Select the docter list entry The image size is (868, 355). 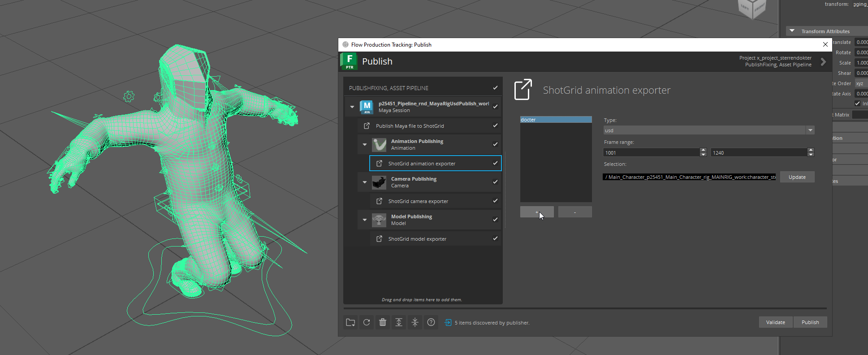point(556,120)
